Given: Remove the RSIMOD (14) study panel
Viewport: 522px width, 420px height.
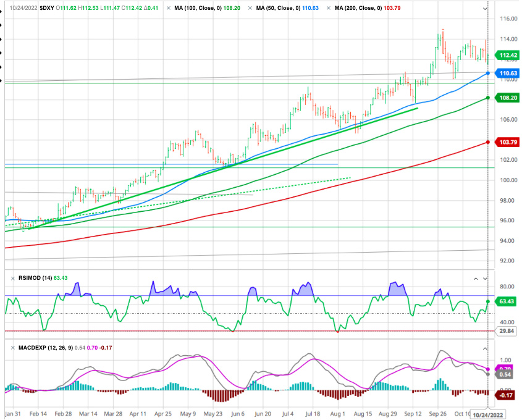Looking at the screenshot, I should tap(13, 278).
